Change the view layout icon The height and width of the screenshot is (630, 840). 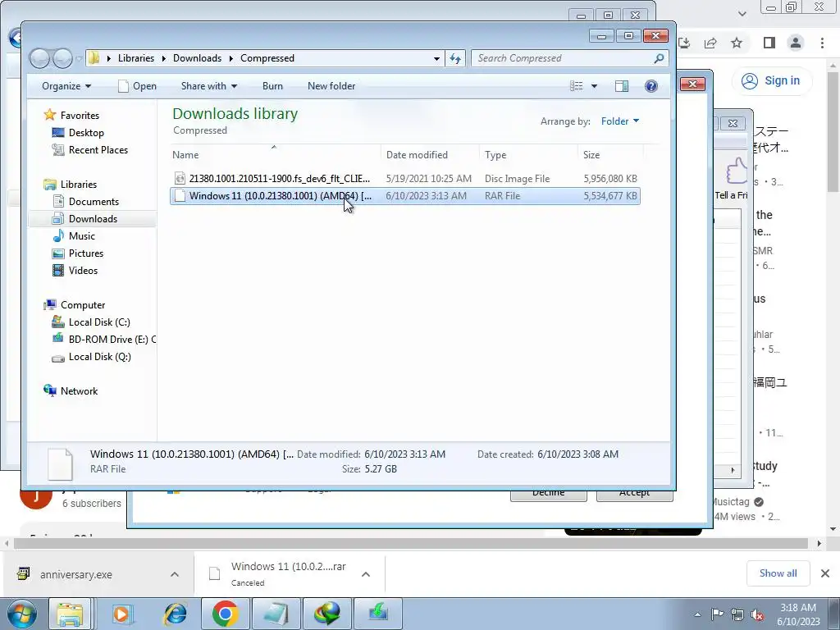coord(577,86)
